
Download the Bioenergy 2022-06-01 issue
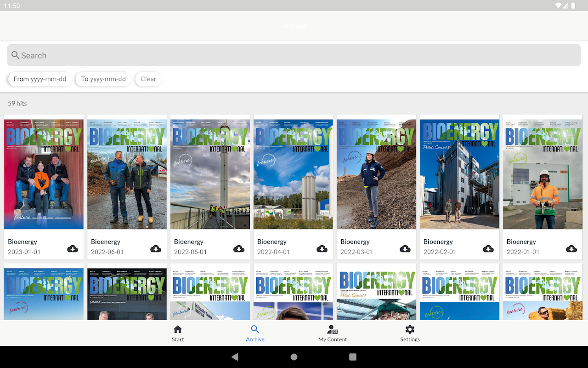click(156, 249)
